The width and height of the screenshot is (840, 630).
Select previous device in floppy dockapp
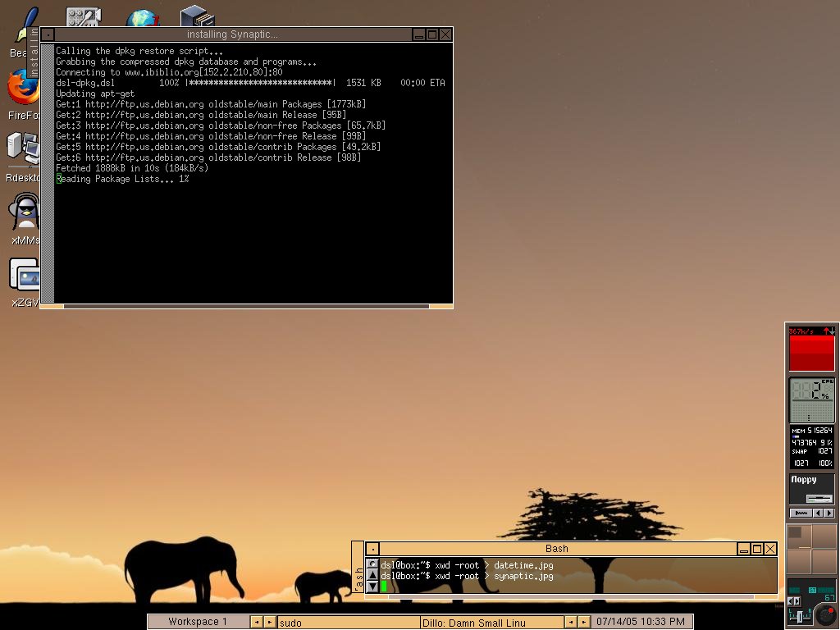click(x=818, y=514)
